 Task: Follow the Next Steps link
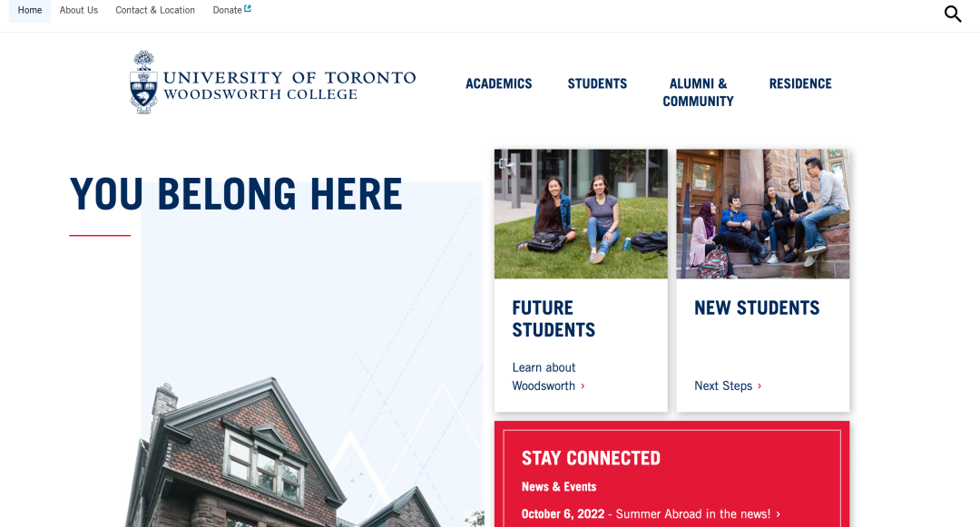coord(723,385)
